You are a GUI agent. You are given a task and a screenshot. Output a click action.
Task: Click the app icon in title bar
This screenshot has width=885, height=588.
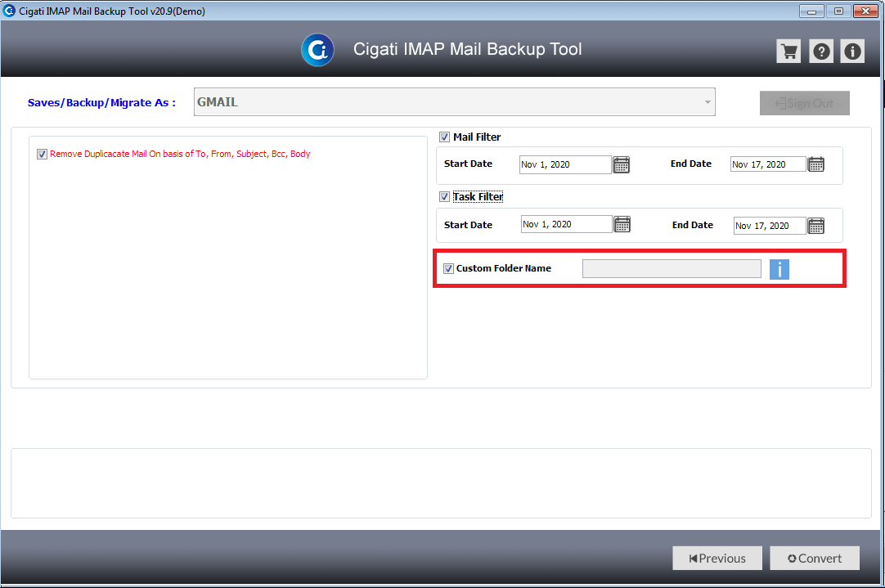point(9,11)
